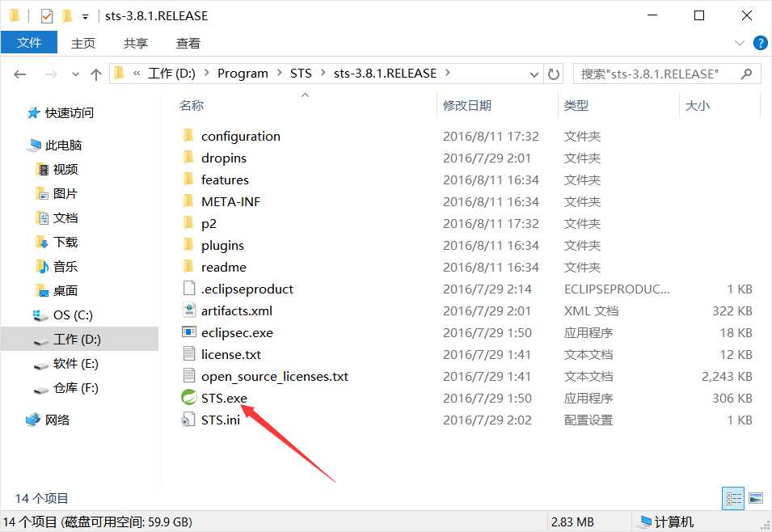The width and height of the screenshot is (772, 532).
Task: Click the ECLIPSEPRODUC... type cell
Action: pos(617,289)
